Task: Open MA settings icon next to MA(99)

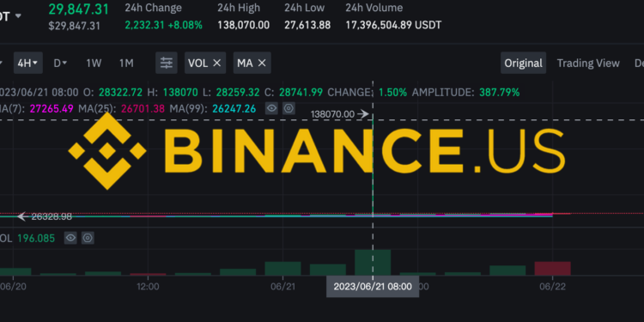Action: coord(289,108)
